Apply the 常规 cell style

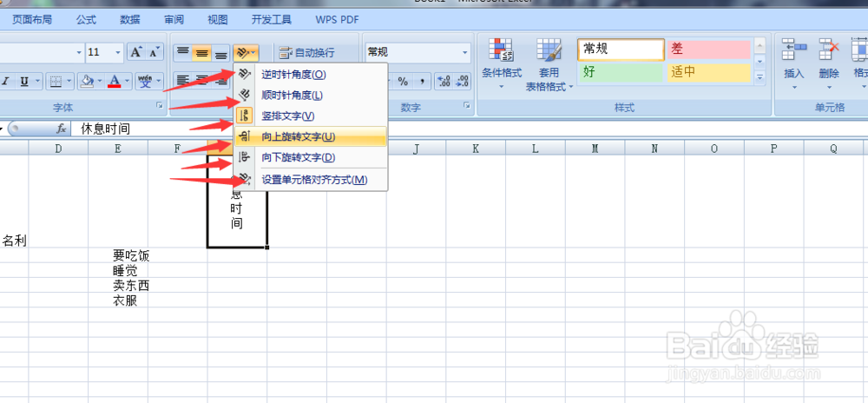pyautogui.click(x=621, y=50)
